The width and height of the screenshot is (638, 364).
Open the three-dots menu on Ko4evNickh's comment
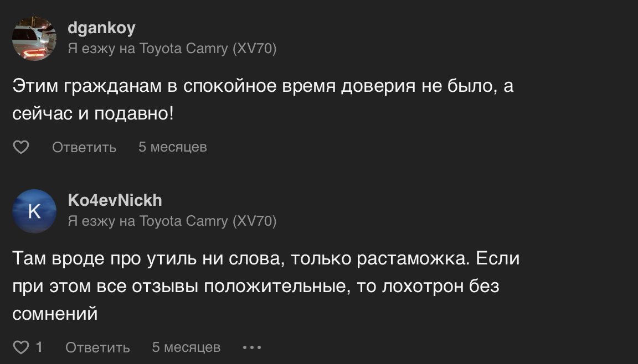click(252, 347)
